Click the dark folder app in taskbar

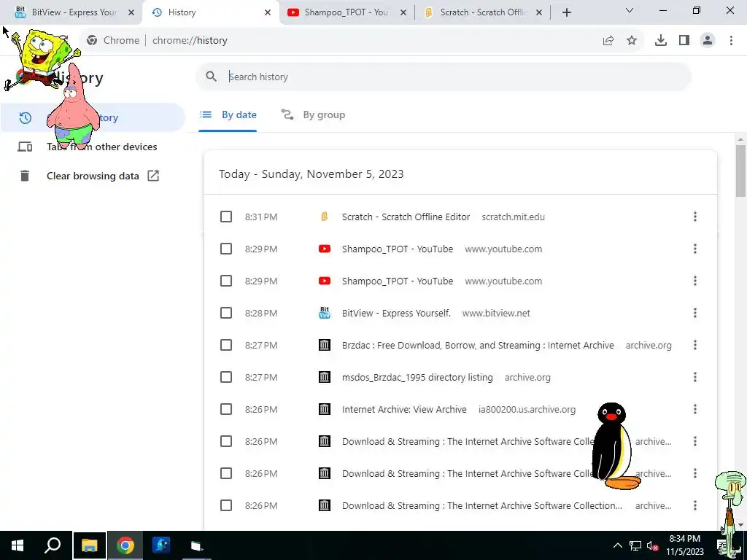197,545
